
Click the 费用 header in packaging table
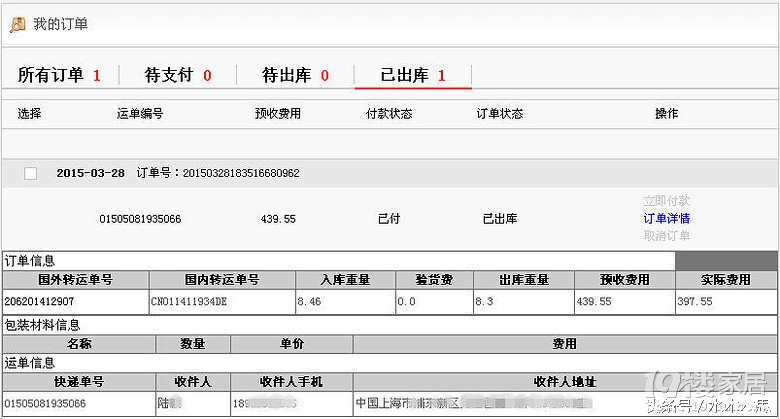(x=565, y=344)
